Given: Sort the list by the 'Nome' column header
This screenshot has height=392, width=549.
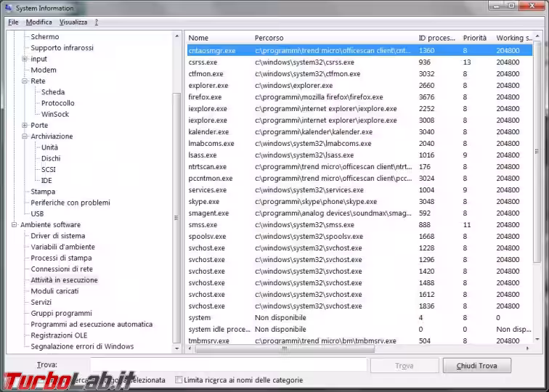Looking at the screenshot, I should [x=218, y=38].
